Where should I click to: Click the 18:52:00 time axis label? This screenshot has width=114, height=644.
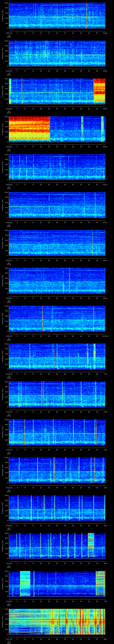pos(9,71)
